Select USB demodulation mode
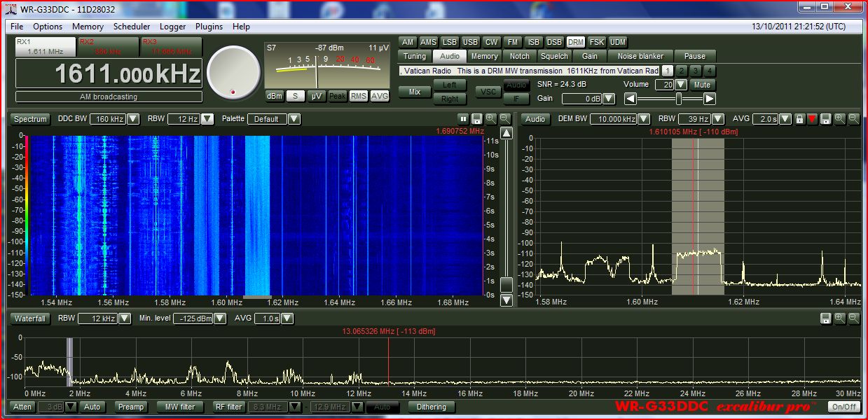The height and width of the screenshot is (420, 868). (470, 42)
